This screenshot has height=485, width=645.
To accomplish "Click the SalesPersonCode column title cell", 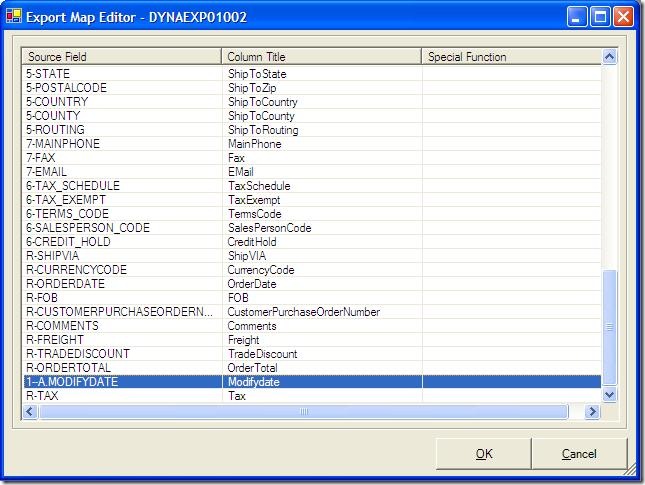I will (x=322, y=227).
